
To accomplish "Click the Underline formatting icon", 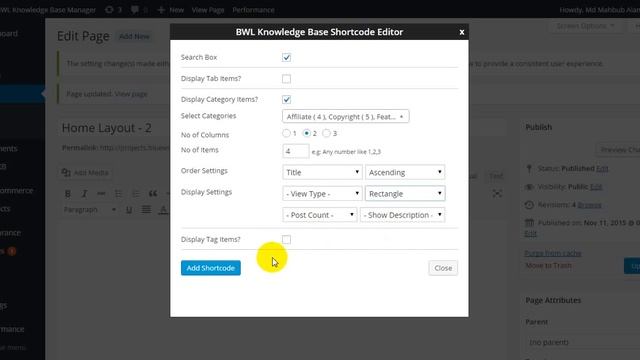I will (129, 210).
